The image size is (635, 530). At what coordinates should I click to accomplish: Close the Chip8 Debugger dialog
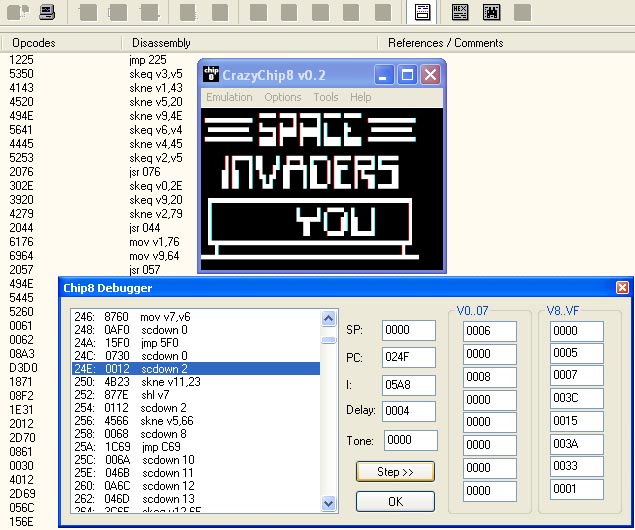[622, 288]
